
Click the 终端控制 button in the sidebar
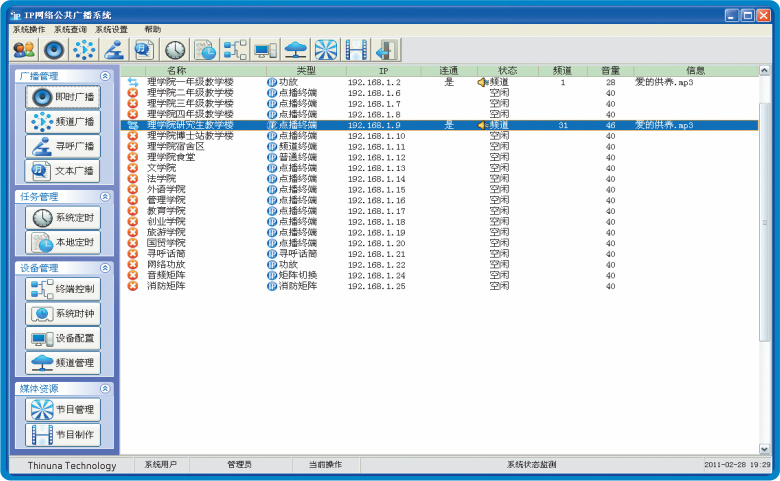click(x=63, y=289)
